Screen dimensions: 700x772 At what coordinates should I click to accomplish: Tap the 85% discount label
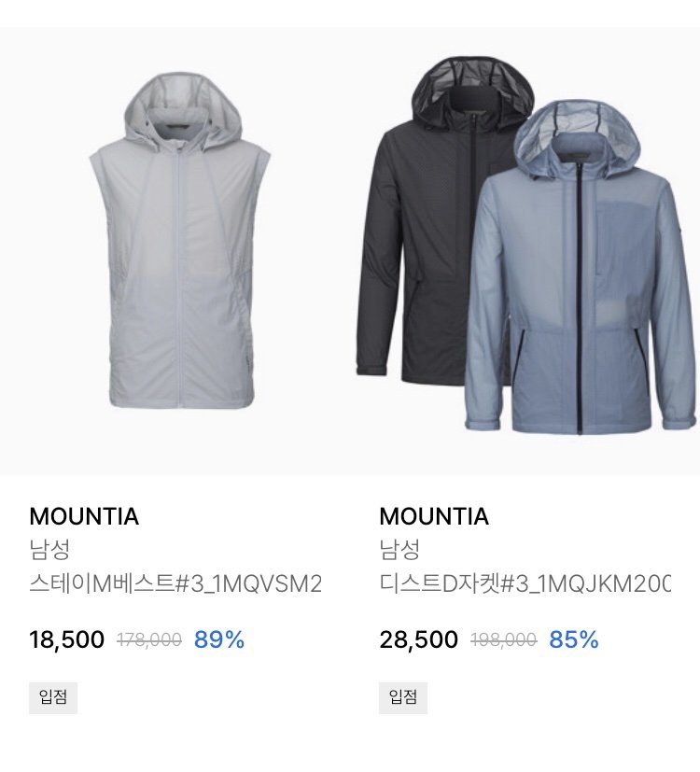tap(574, 639)
